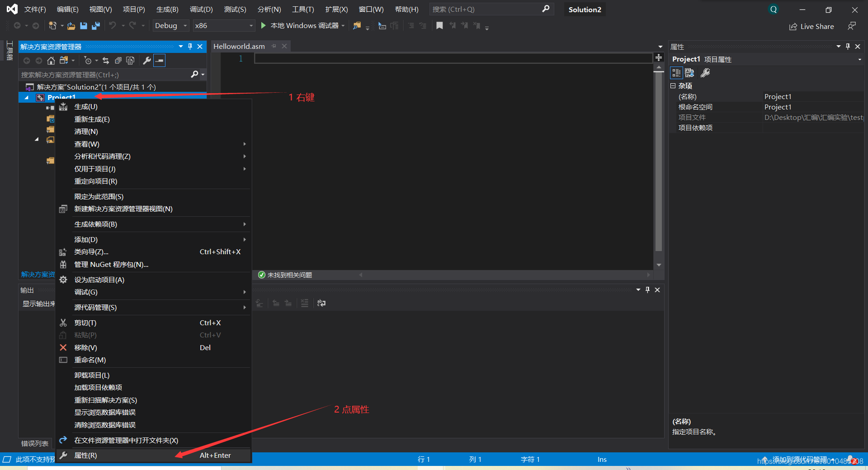The height and width of the screenshot is (470, 868).
Task: Click the Visual Studio logo icon
Action: [x=12, y=9]
